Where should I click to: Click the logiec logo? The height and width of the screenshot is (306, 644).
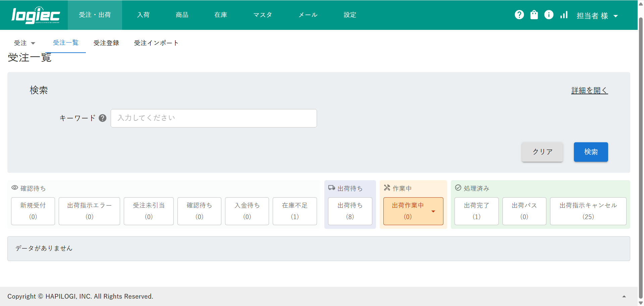click(x=36, y=15)
